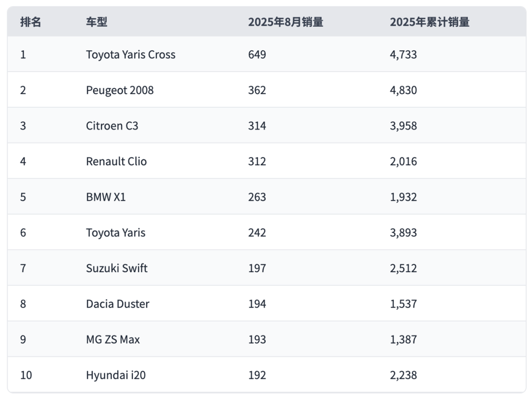Click the 车型 column header
The image size is (532, 398).
click(97, 22)
